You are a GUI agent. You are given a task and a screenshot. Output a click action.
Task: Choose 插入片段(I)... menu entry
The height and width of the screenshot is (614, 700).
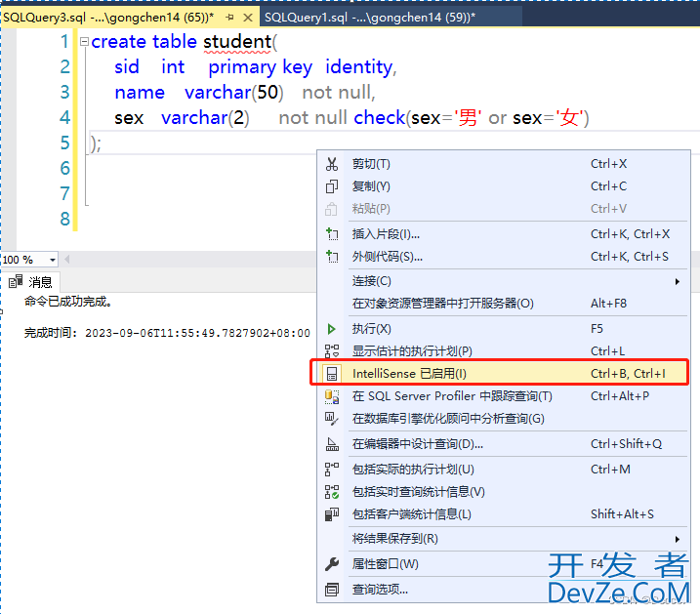pos(504,234)
